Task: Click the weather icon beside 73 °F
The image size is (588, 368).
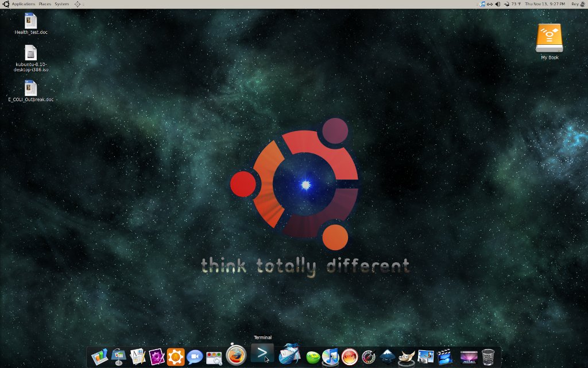Action: tap(506, 4)
